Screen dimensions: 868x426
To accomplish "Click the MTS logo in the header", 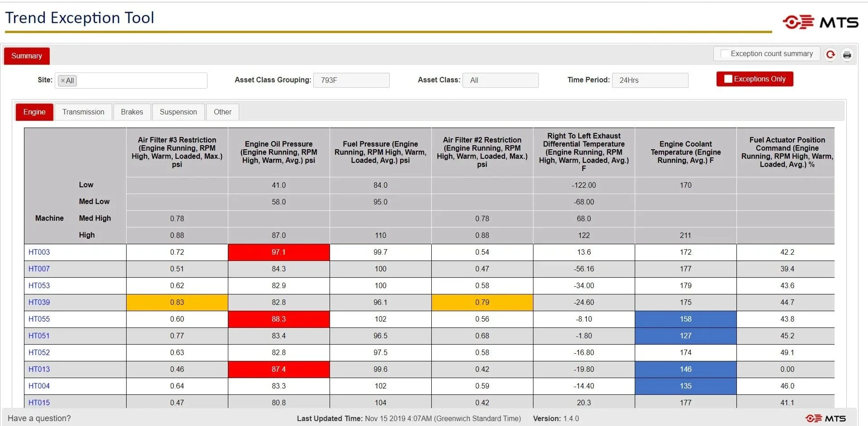I will click(x=821, y=21).
